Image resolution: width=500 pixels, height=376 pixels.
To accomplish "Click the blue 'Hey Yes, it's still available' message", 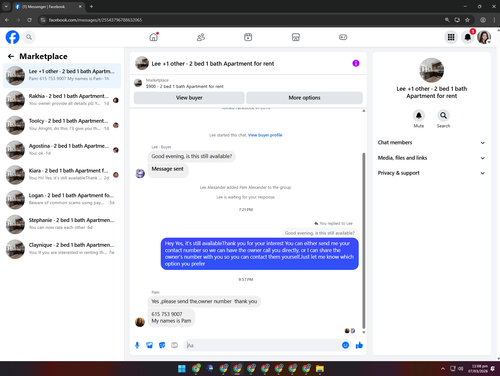I will pyautogui.click(x=259, y=254).
